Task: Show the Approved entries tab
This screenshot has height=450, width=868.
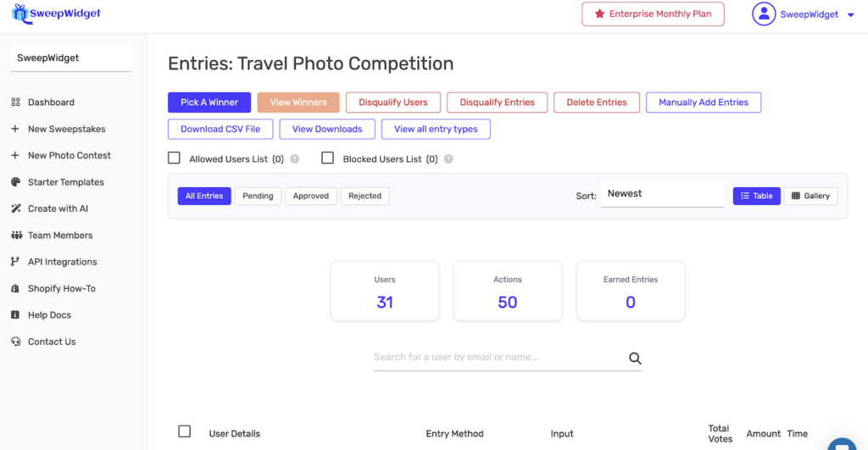Action: tap(311, 196)
